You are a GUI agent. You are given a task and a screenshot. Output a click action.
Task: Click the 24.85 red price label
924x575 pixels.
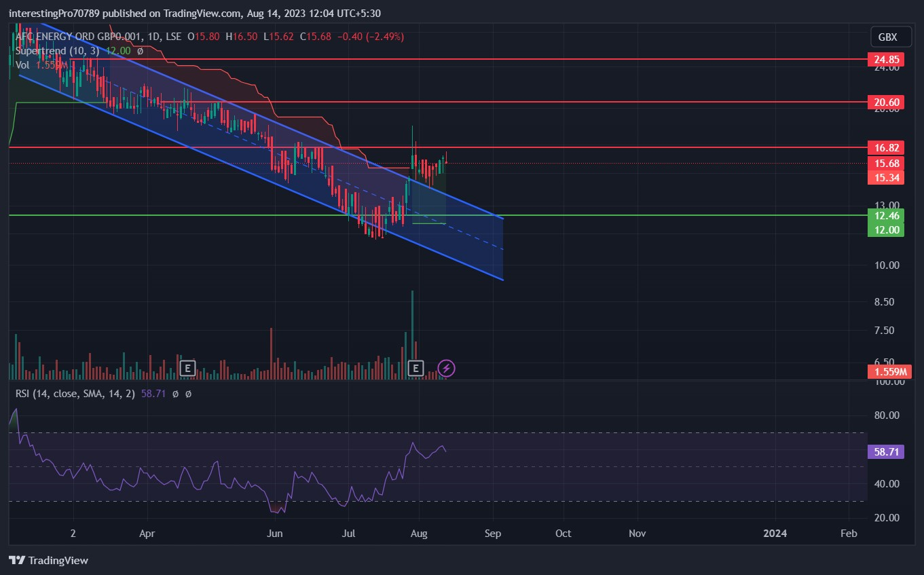[x=887, y=60]
